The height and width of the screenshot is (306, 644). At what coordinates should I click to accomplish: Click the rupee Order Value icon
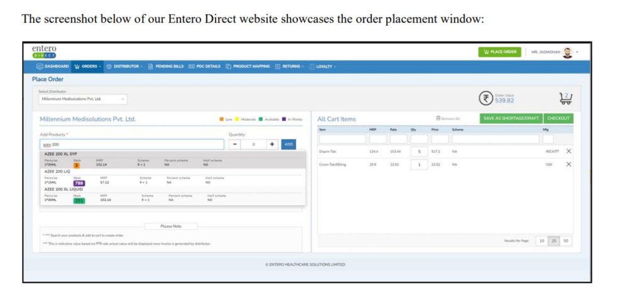[486, 98]
